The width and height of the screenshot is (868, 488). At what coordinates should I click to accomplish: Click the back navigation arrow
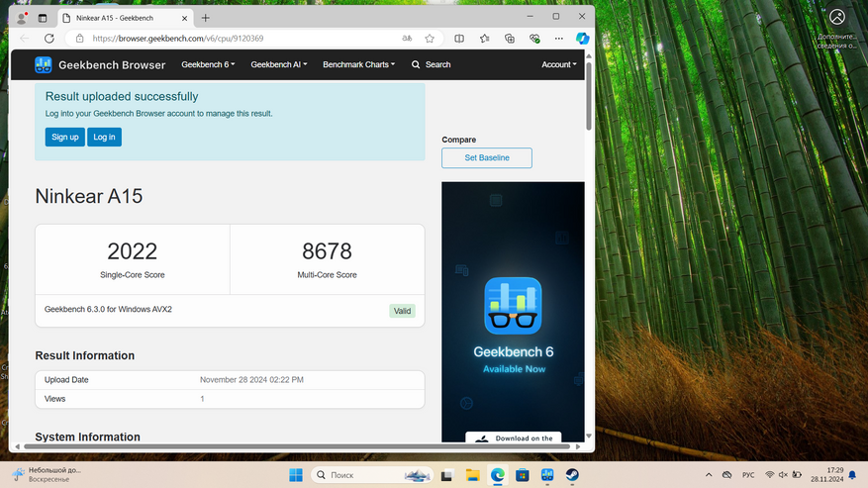click(25, 39)
